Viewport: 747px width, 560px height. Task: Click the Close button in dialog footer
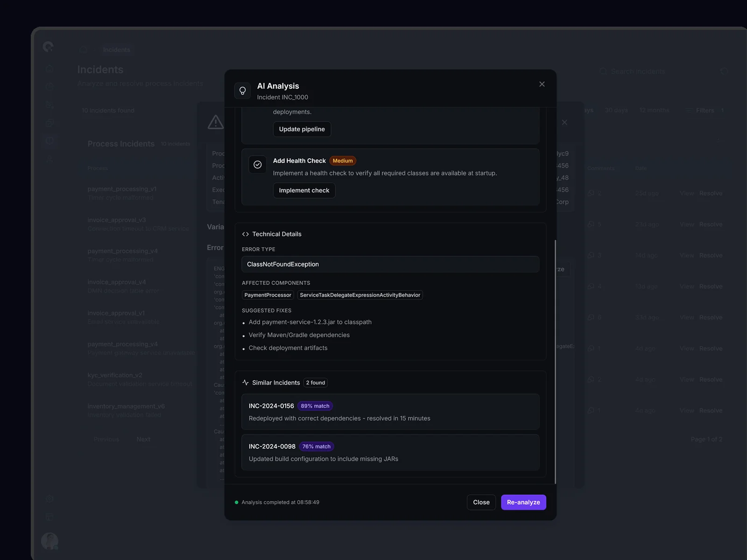click(x=481, y=502)
